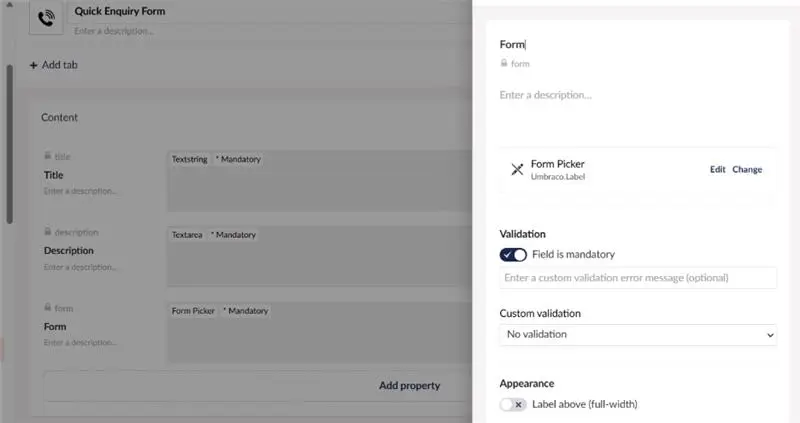Viewport: 800px width, 423px height.
Task: Enable Label above (full-width) toggle
Action: click(x=513, y=405)
